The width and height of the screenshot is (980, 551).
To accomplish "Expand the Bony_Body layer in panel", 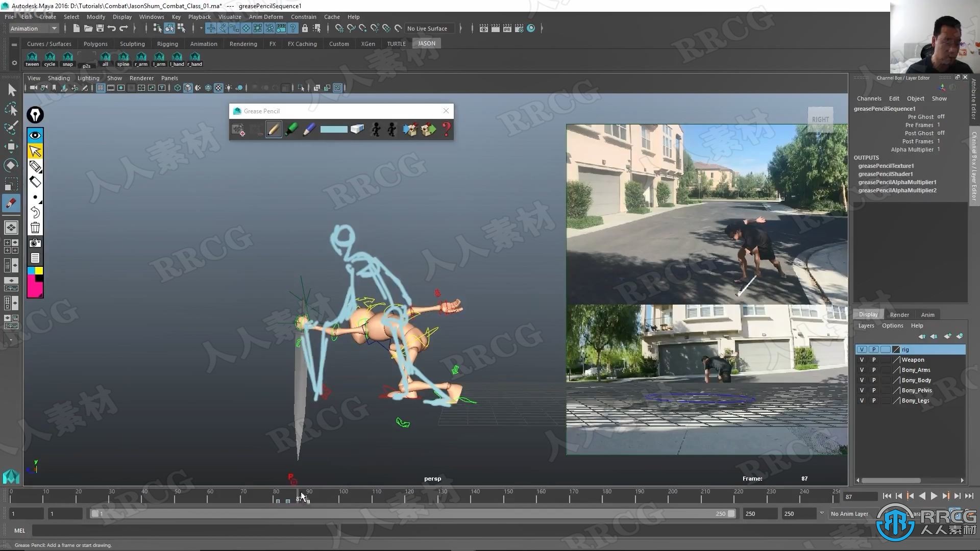I will point(917,380).
